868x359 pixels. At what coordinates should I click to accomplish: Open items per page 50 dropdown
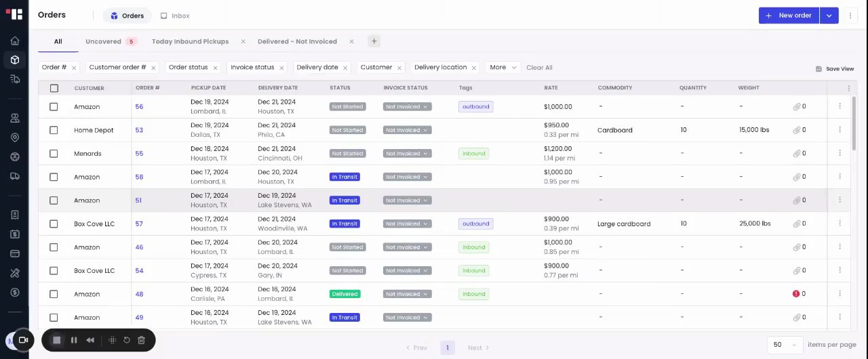(x=785, y=345)
